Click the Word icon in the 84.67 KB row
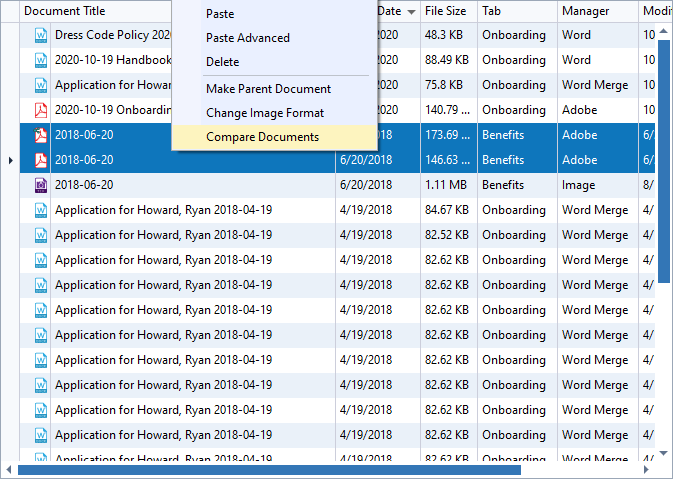673x479 pixels. [x=41, y=210]
